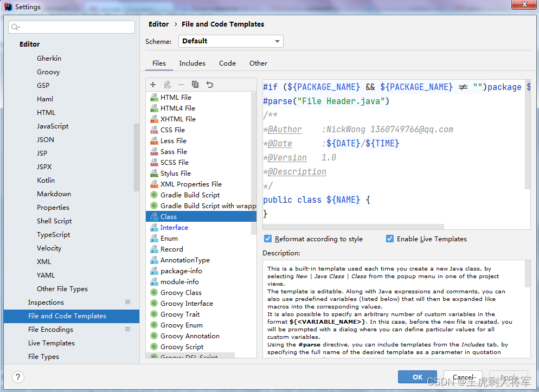Select Shell Script under Editor
539x392 pixels.
click(x=54, y=221)
